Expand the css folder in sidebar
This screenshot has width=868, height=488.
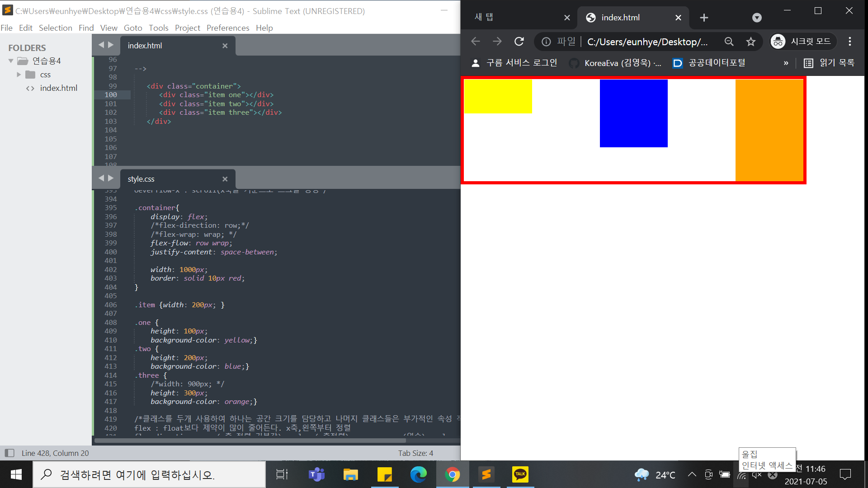click(19, 75)
